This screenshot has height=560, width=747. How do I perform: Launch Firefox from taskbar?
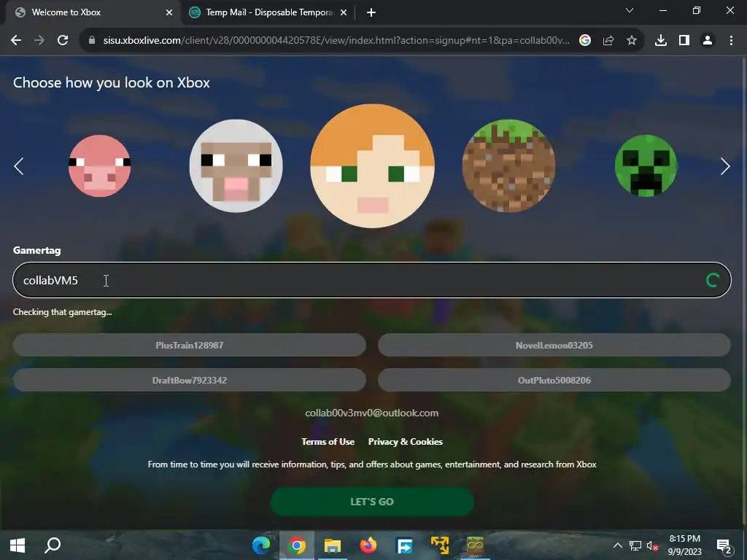click(368, 545)
